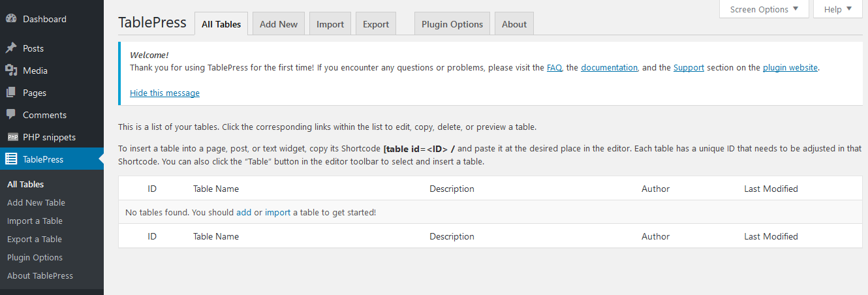Expand the Help panel
Image resolution: width=868 pixels, height=295 pixels.
[x=838, y=9]
